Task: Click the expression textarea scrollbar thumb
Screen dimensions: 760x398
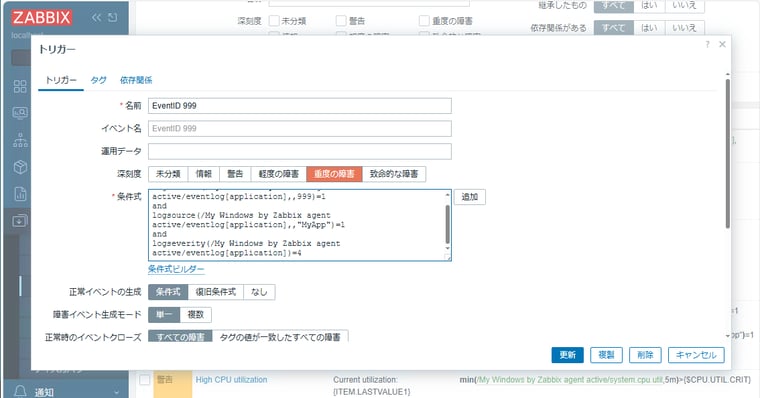Action: coord(447,224)
